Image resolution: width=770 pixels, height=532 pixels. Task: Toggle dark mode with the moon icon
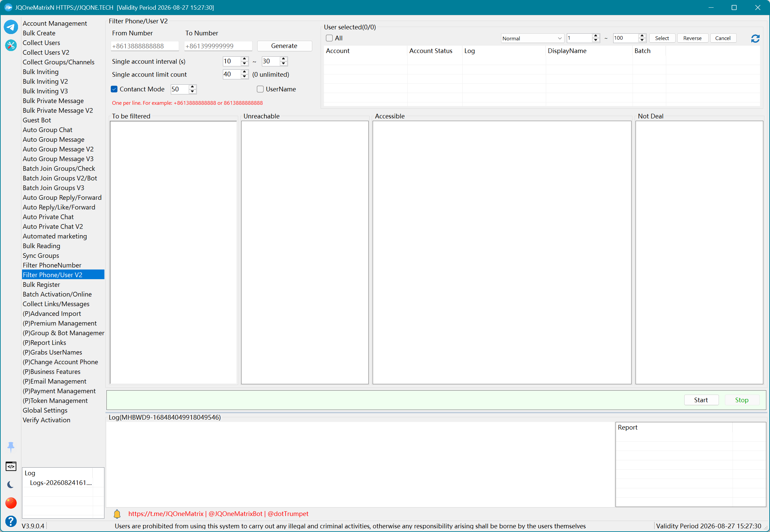11,484
